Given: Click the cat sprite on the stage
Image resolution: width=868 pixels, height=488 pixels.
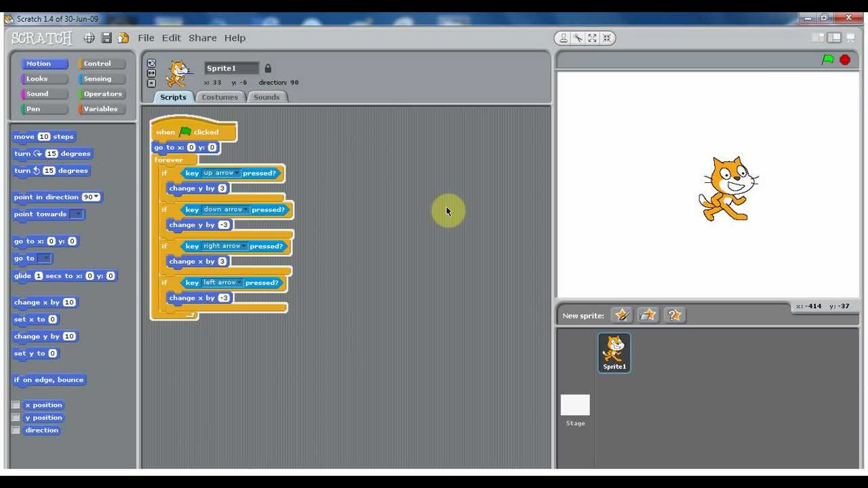Looking at the screenshot, I should pos(729,189).
